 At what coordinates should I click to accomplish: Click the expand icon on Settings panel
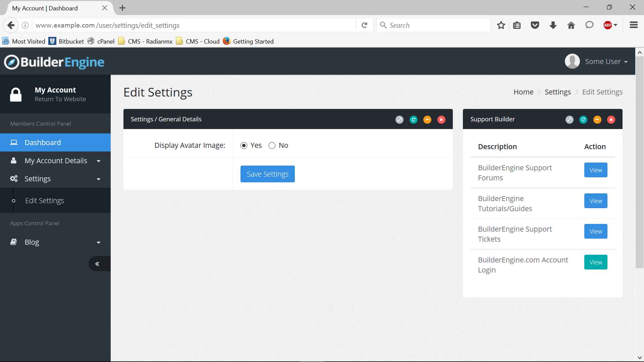click(399, 120)
